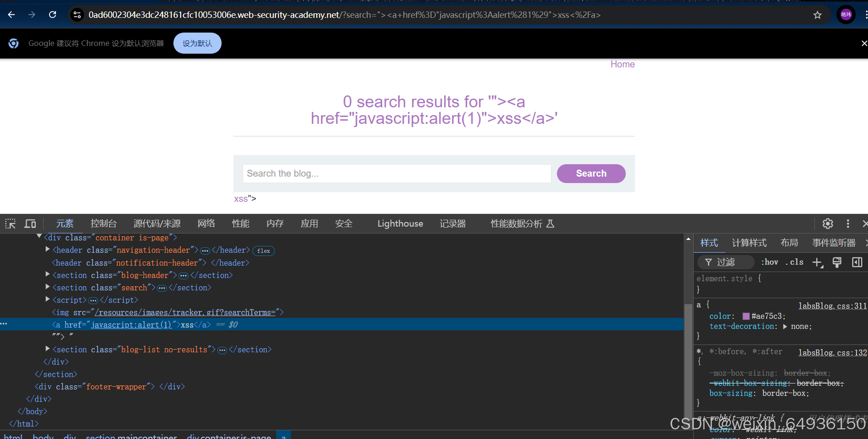Open the Lighthouse tab
This screenshot has height=439, width=868.
(400, 223)
